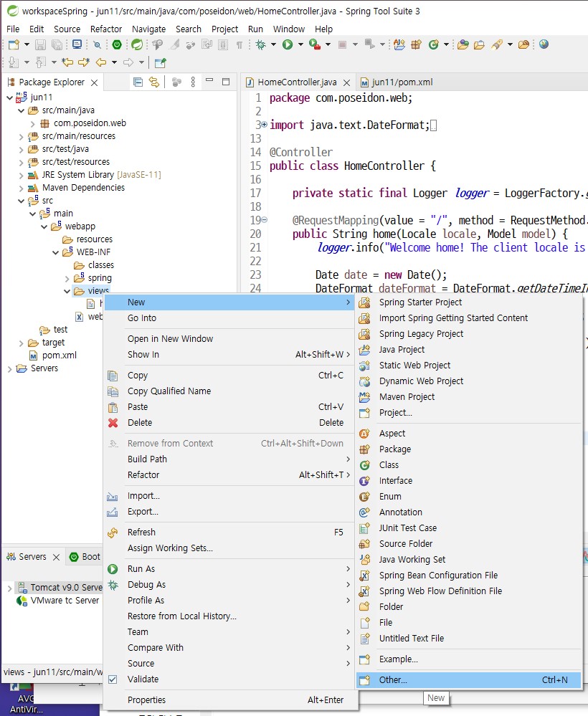588x716 pixels.
Task: Expand the com.poseidon.web package node
Action: pos(32,123)
